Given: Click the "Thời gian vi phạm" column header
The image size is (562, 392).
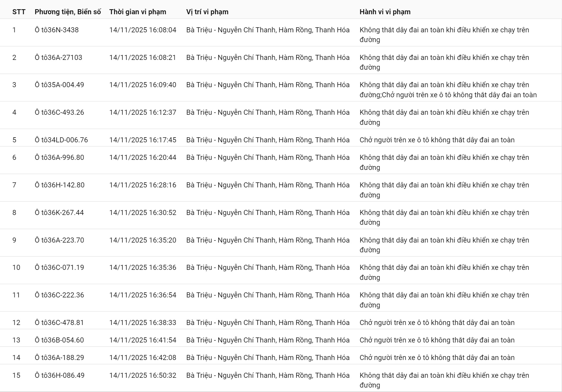Looking at the screenshot, I should 138,12.
